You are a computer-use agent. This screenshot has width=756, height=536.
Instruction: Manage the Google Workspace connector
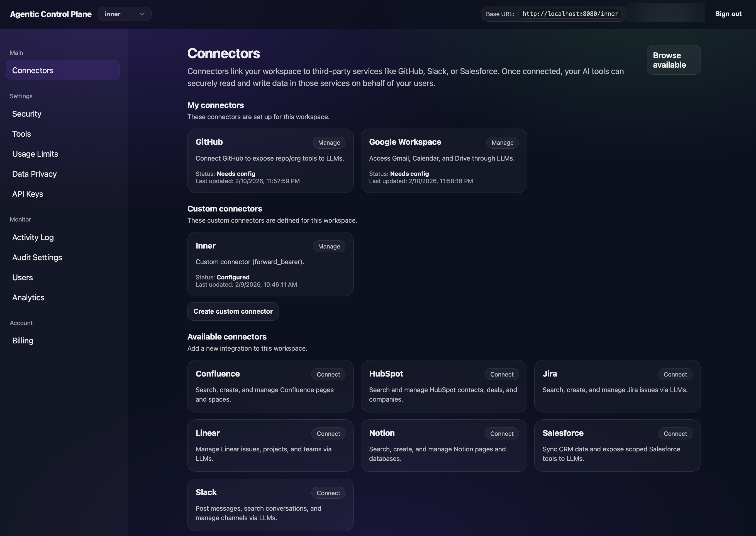coord(502,142)
